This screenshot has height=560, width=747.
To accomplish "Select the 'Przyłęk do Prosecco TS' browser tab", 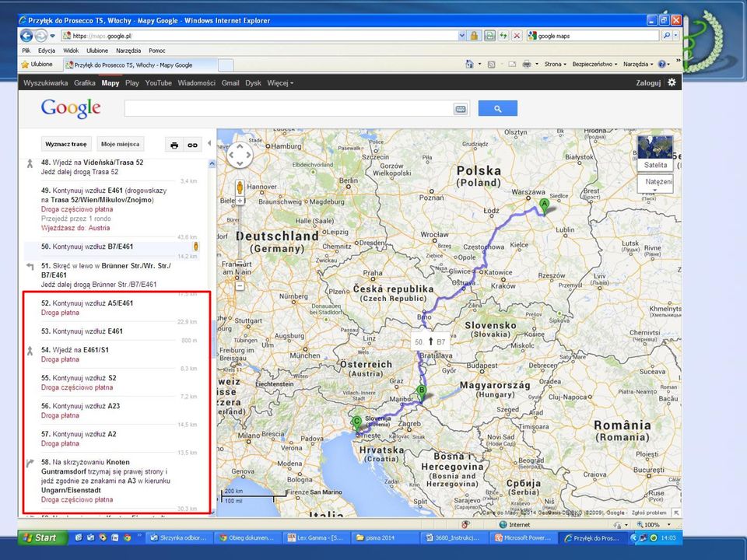I will 141,65.
